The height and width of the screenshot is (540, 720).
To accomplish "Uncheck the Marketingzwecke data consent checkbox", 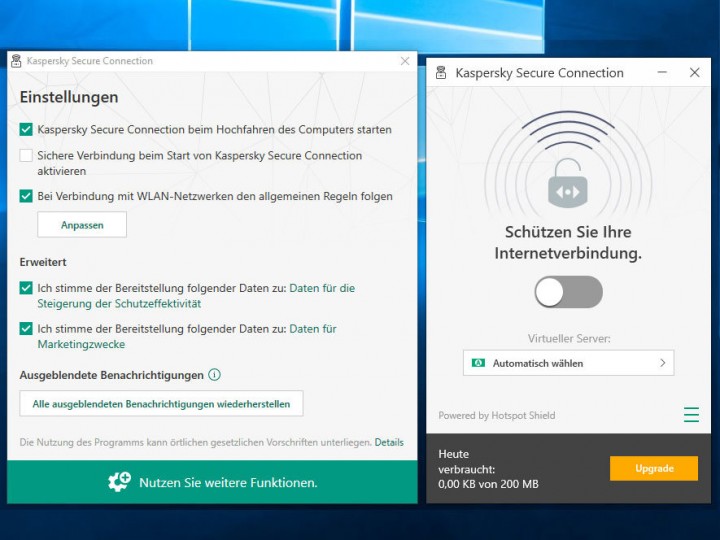I will pos(26,328).
